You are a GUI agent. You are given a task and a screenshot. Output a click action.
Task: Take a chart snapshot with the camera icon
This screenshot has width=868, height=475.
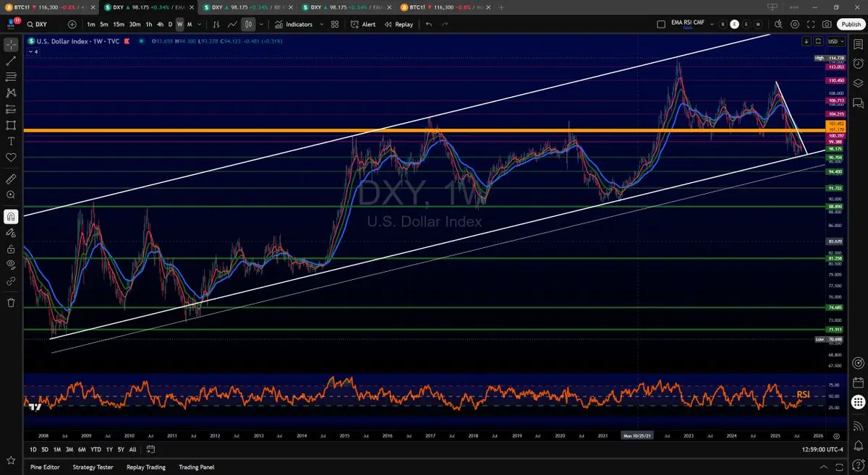827,24
